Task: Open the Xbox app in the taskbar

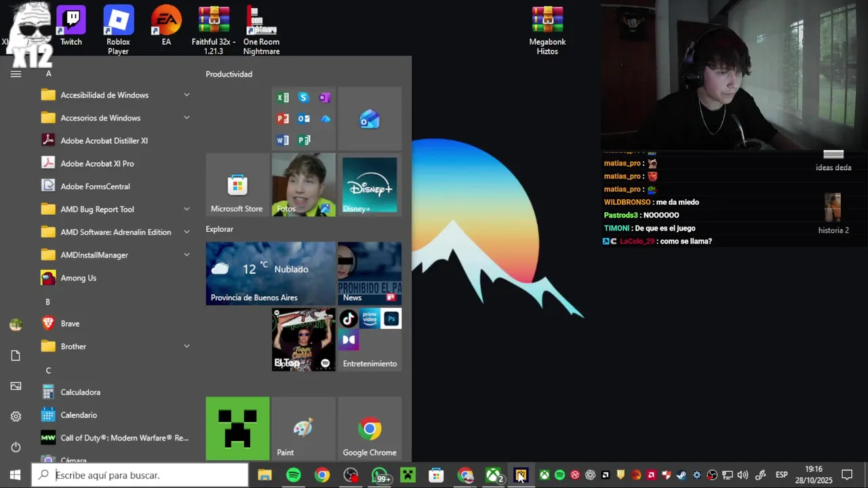Action: [x=494, y=475]
